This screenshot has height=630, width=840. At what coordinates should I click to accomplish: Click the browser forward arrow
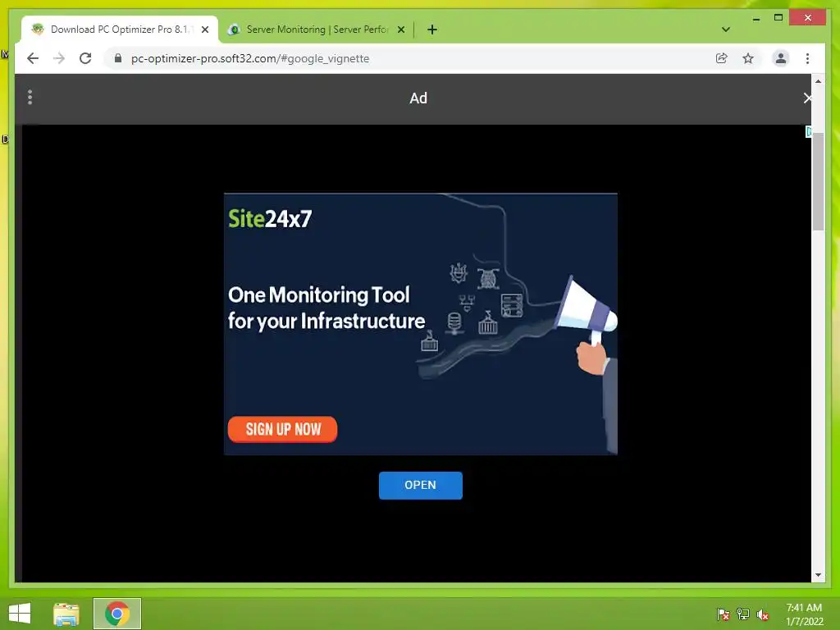point(59,58)
